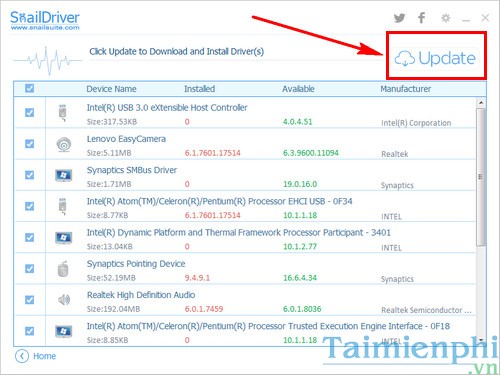Click available version 19.0.16.0
The width and height of the screenshot is (500, 375).
point(300,184)
